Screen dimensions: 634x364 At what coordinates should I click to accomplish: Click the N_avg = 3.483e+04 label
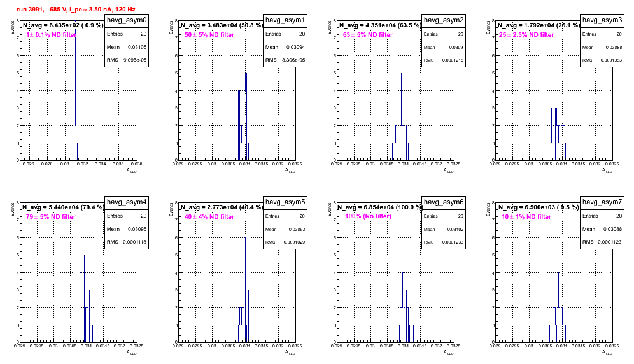coord(222,25)
